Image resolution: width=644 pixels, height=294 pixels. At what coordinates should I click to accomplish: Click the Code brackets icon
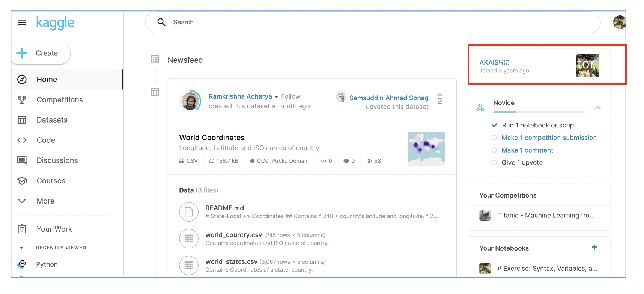pyautogui.click(x=22, y=140)
